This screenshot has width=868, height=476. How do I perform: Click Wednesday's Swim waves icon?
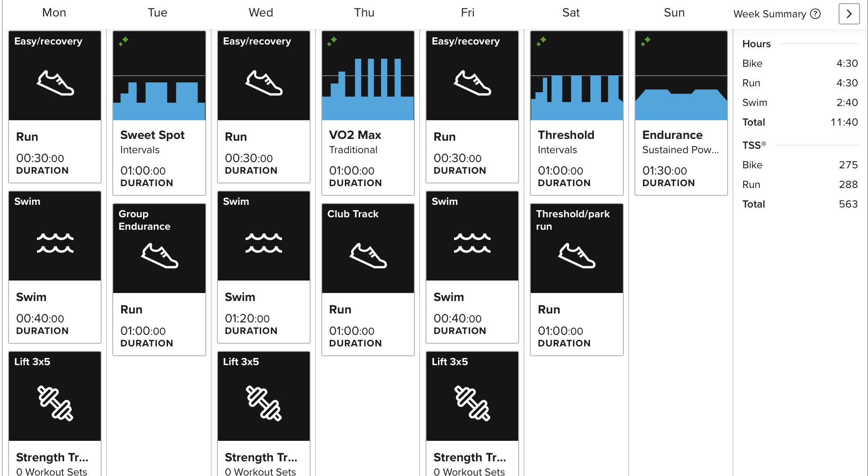(x=264, y=243)
